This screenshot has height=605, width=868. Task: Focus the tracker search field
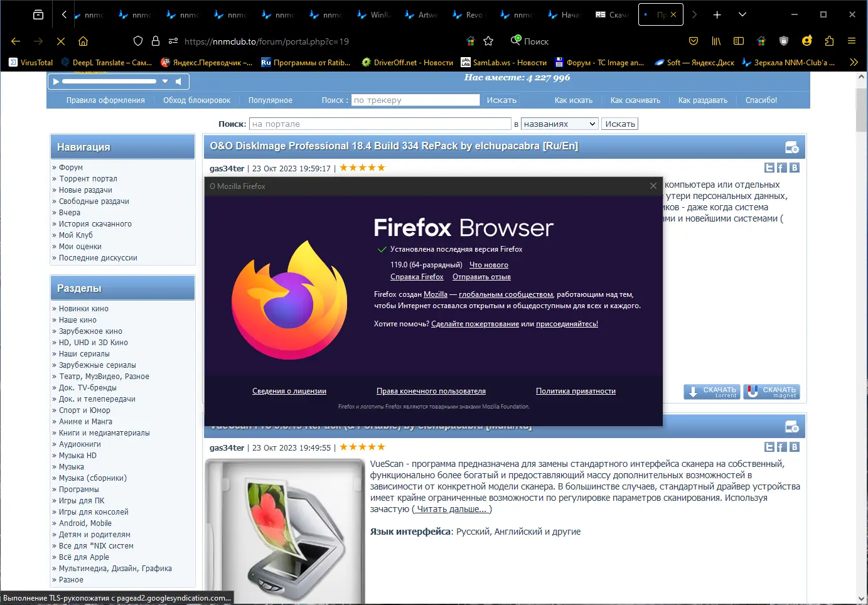click(x=415, y=100)
